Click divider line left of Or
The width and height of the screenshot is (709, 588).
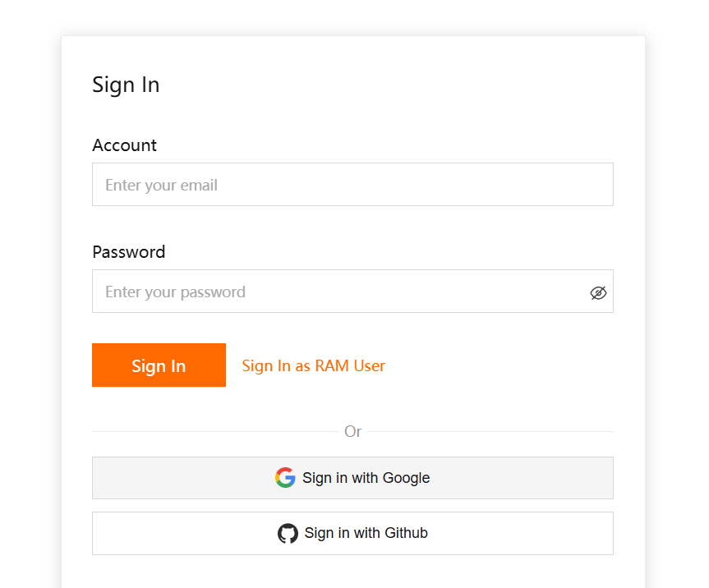coord(214,431)
